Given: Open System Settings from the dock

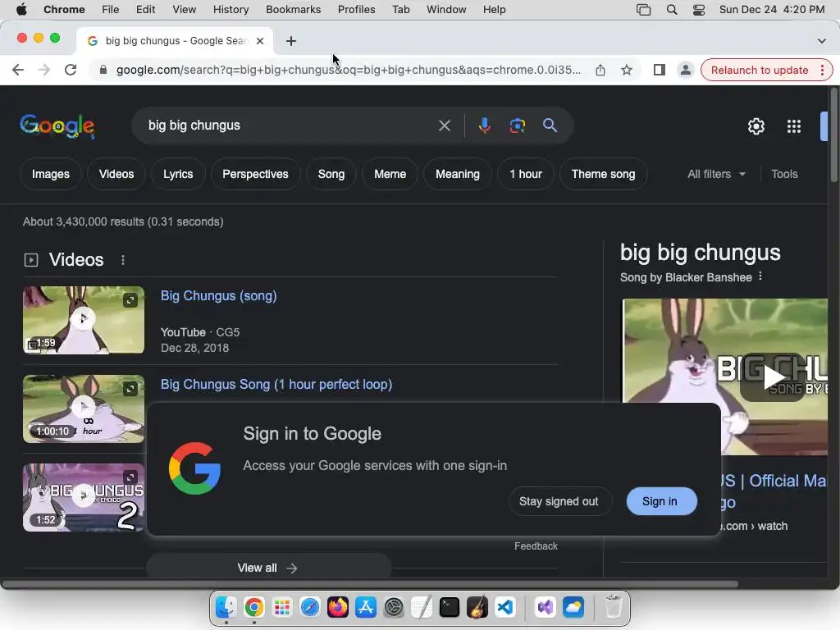Looking at the screenshot, I should [393, 608].
